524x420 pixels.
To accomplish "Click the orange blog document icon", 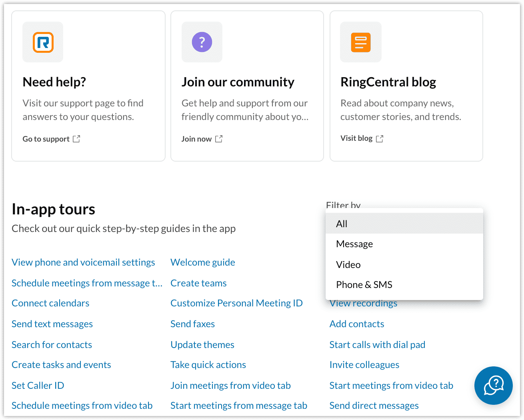I will [360, 42].
